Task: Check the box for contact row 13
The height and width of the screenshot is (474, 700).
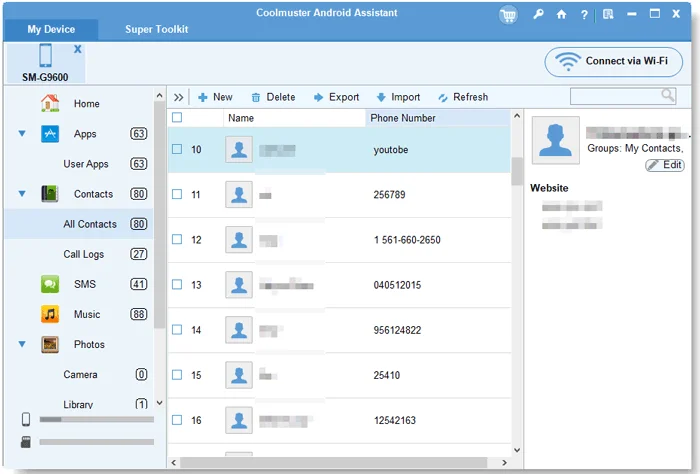Action: [177, 284]
